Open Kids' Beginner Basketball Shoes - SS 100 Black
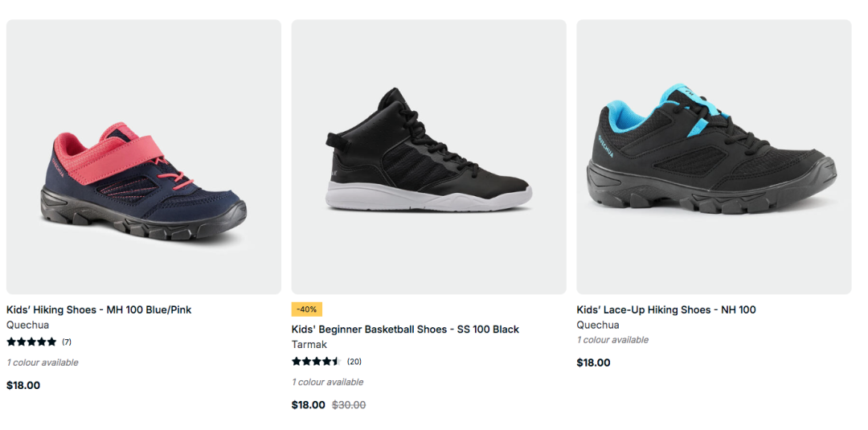868x430 pixels. (x=405, y=330)
